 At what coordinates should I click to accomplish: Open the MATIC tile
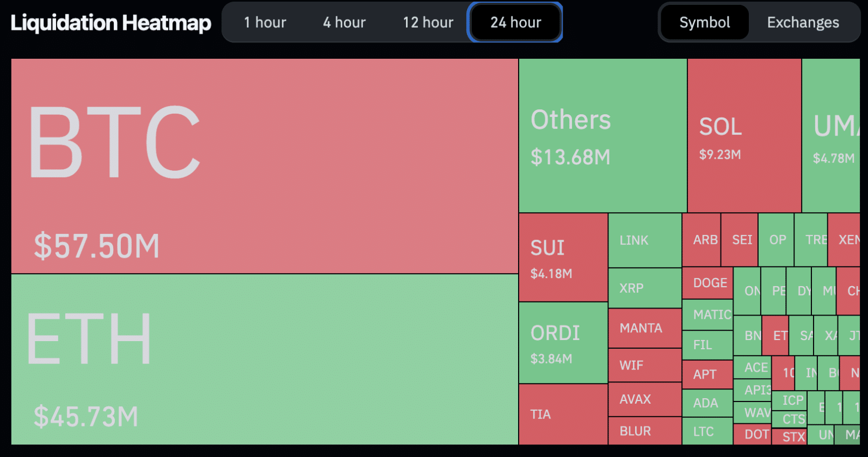(707, 314)
